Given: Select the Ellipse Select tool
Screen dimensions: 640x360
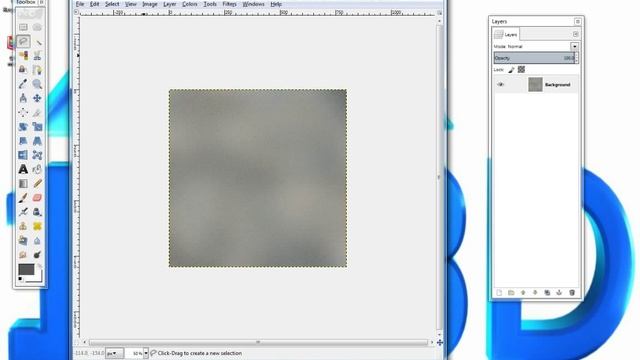Looking at the screenshot, I should (x=37, y=27).
